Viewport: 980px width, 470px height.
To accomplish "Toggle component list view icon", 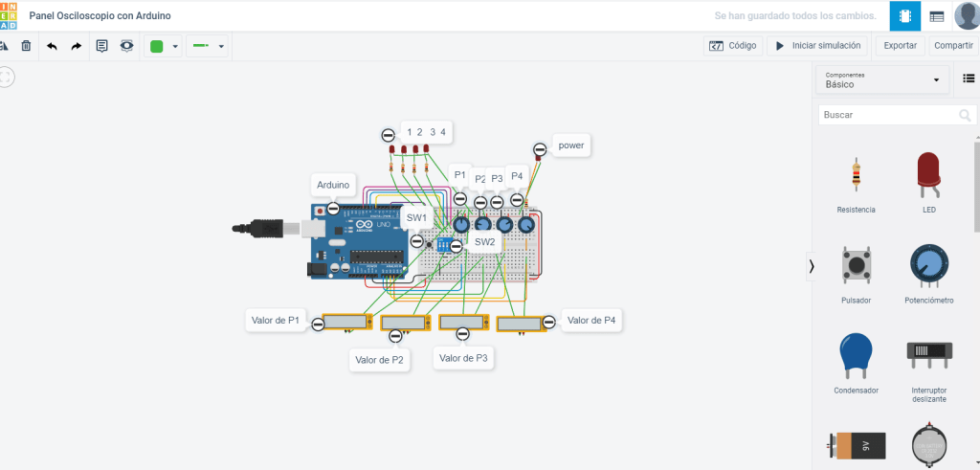I will point(969,79).
